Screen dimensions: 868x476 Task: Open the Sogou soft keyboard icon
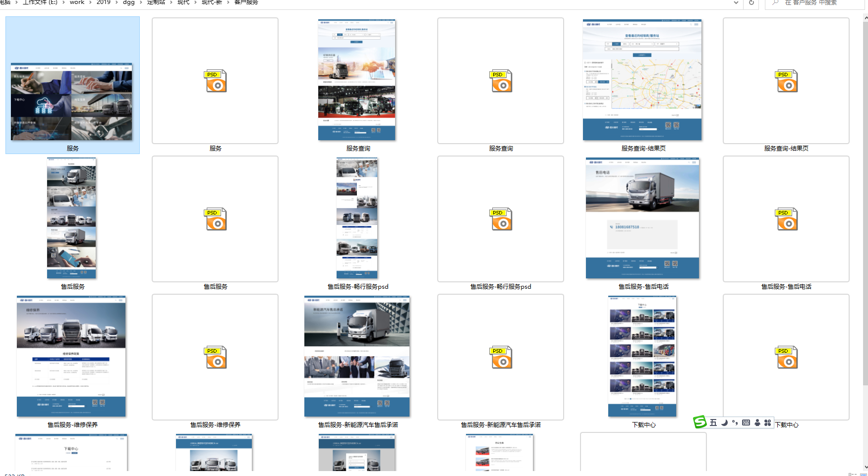click(746, 423)
